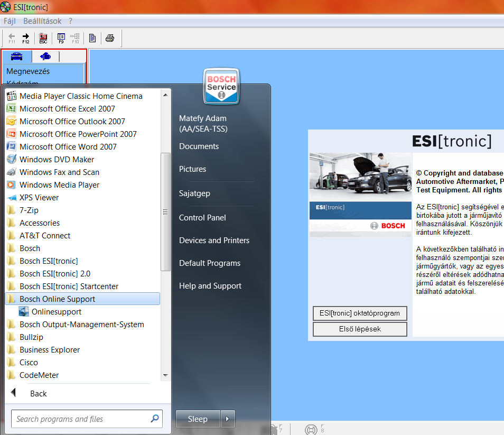504x435 pixels.
Task: Launch Windows Fax and Scan
Action: coord(82,172)
